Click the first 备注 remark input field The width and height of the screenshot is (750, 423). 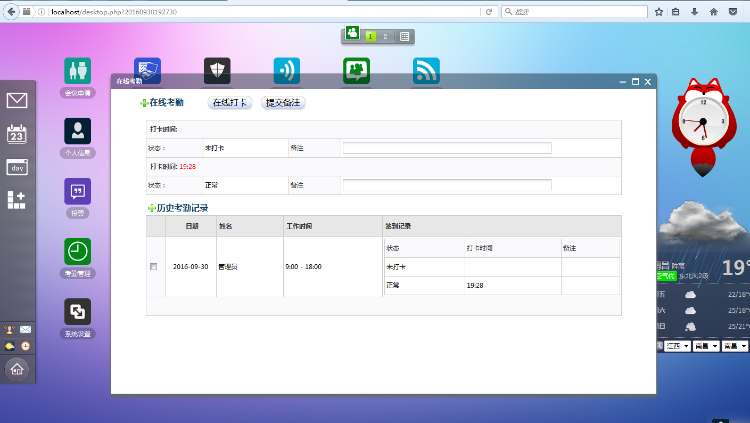(x=446, y=148)
